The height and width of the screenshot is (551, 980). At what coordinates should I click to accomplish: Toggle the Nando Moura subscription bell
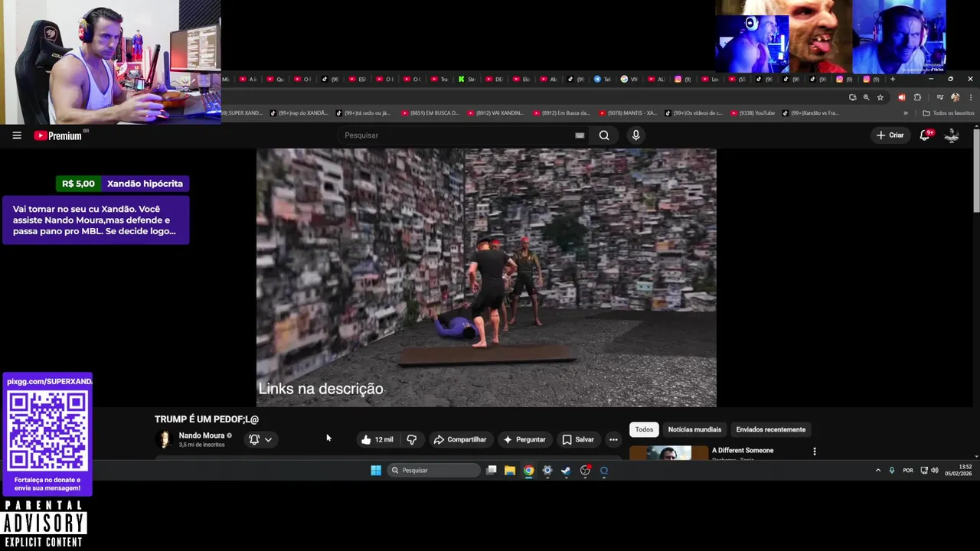[x=254, y=439]
